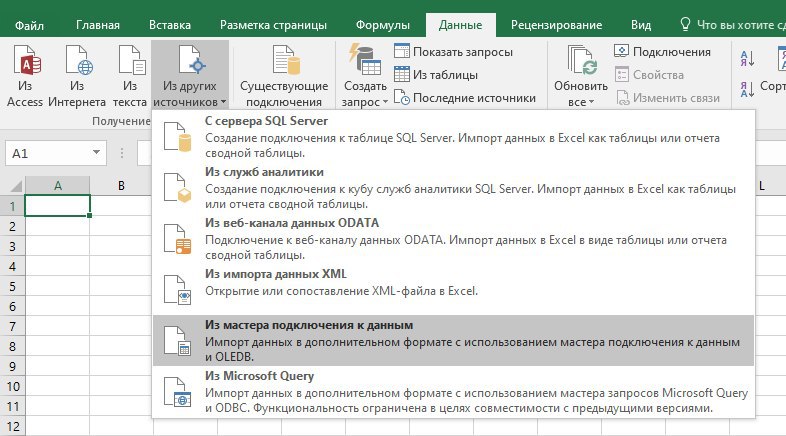786x436 pixels.
Task: Select row 9 header
Action: pos(13,366)
